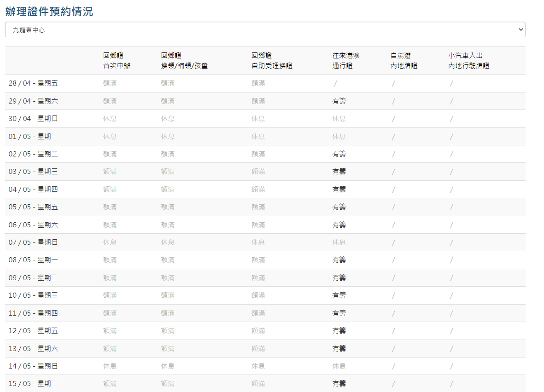Click the date 08 / 05 - 星期一

33,260
